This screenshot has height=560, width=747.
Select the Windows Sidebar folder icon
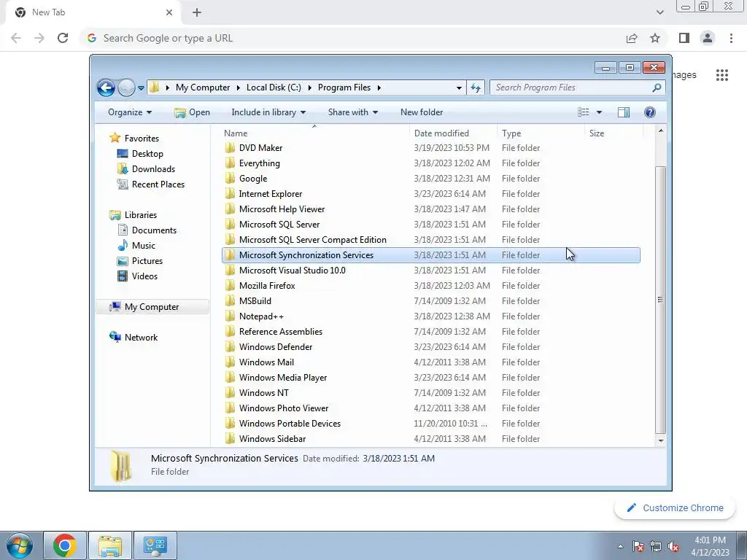click(x=230, y=438)
